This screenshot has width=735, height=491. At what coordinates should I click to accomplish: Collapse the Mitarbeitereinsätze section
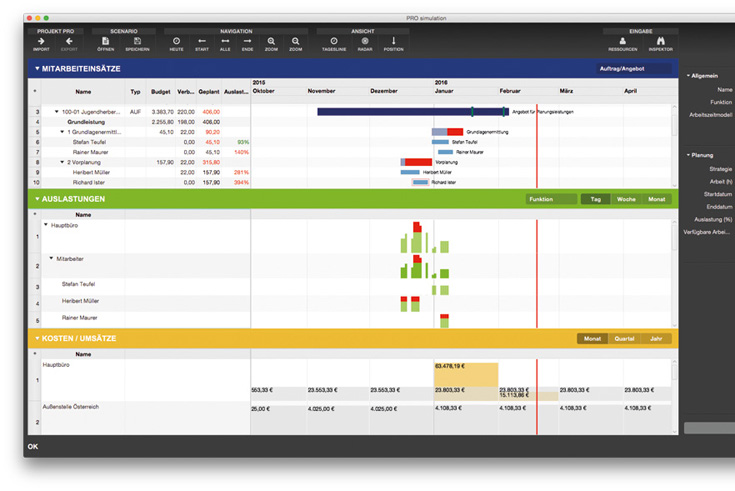coord(37,69)
